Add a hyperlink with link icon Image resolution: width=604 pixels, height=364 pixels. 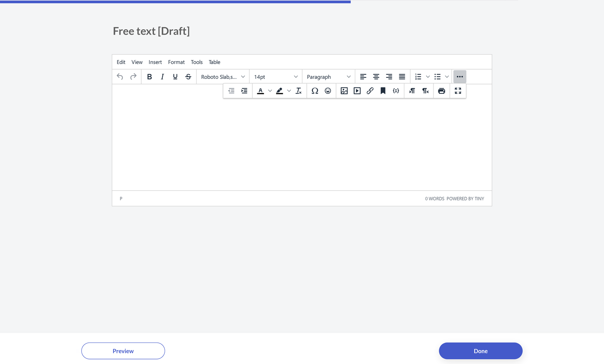coord(370,91)
